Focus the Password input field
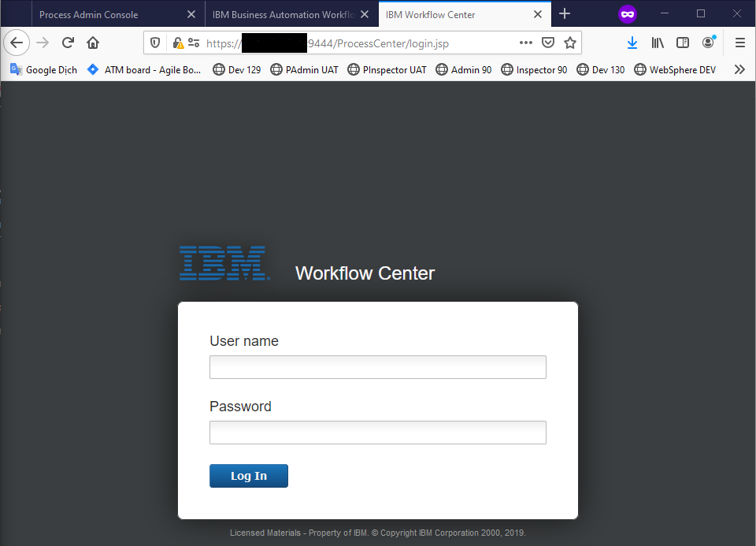Image resolution: width=756 pixels, height=546 pixels. (377, 433)
